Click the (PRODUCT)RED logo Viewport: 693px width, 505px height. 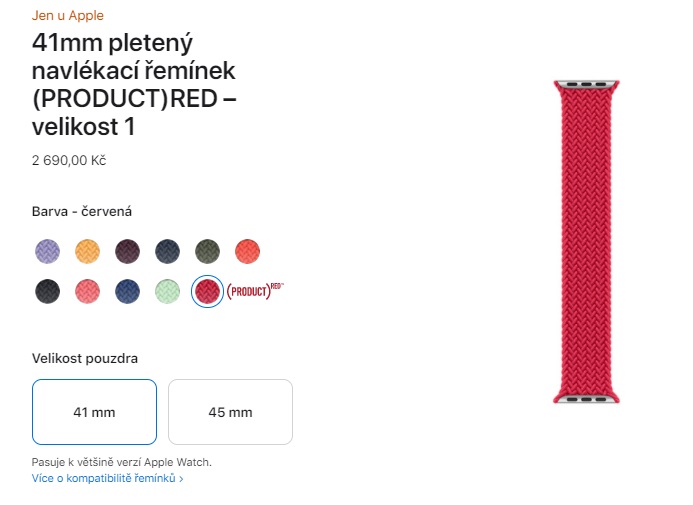(256, 292)
